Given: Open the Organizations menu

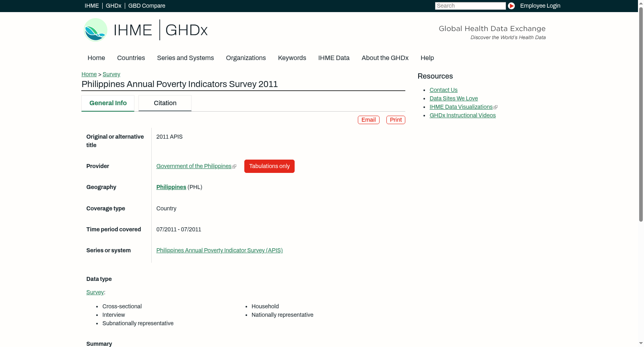Looking at the screenshot, I should pos(246,58).
